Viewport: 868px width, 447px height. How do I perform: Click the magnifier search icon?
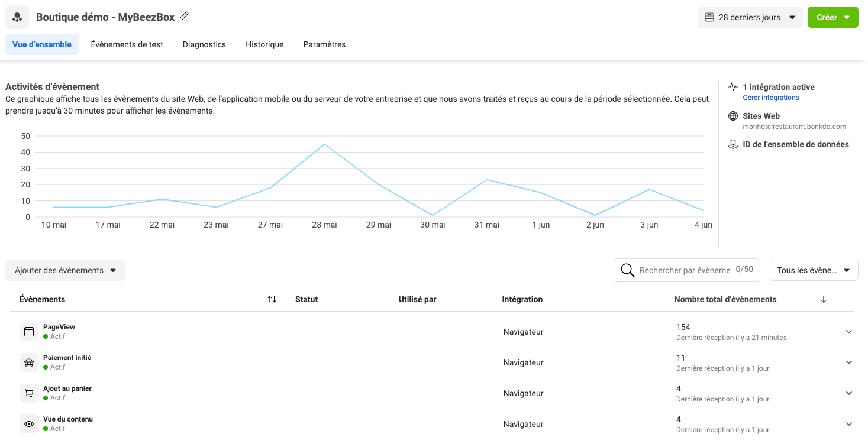point(628,270)
